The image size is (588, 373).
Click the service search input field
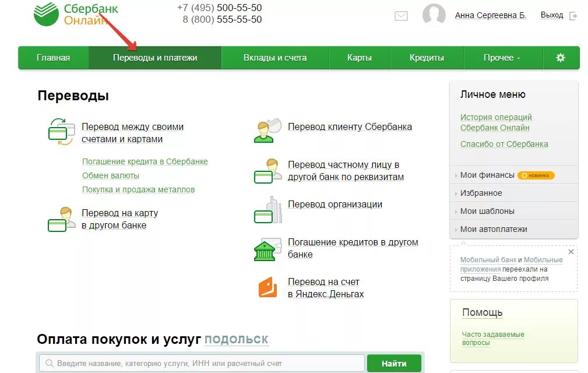point(202,363)
